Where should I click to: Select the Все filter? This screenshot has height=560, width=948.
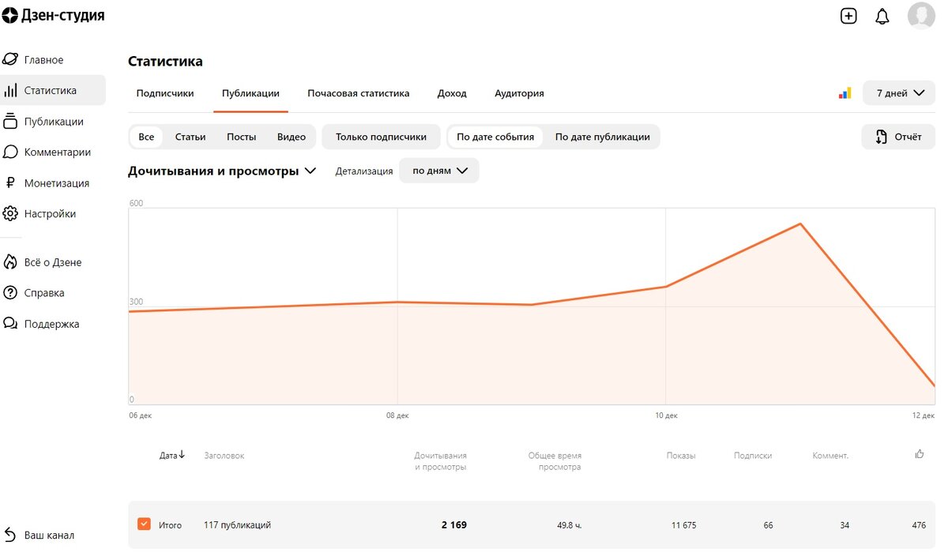tap(146, 137)
